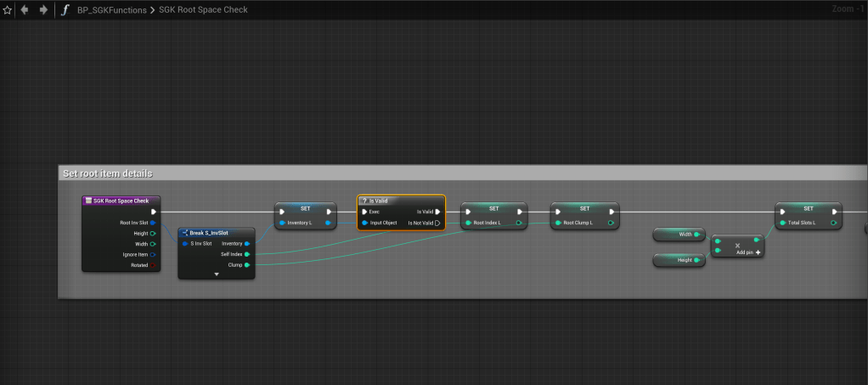Image resolution: width=868 pixels, height=385 pixels.
Task: Click the Is Not Valid exec output pin
Action: coord(437,223)
